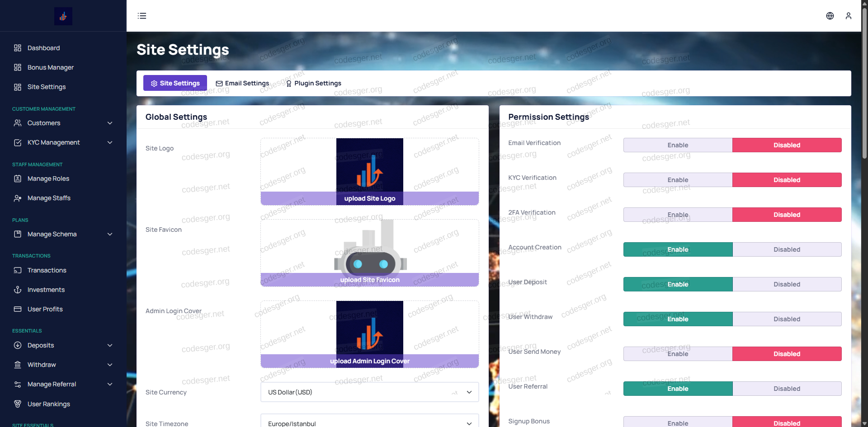This screenshot has width=868, height=427.
Task: Enable Email Verification permission
Action: [x=678, y=145]
